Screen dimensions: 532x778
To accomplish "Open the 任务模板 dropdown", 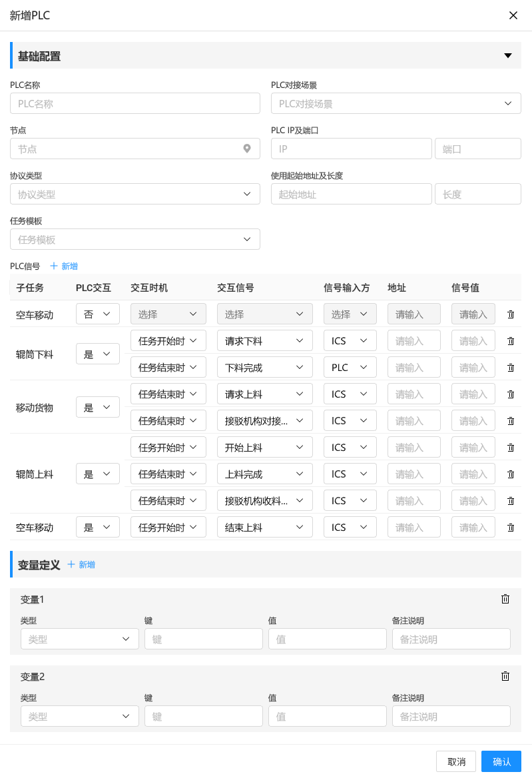I will coord(134,239).
